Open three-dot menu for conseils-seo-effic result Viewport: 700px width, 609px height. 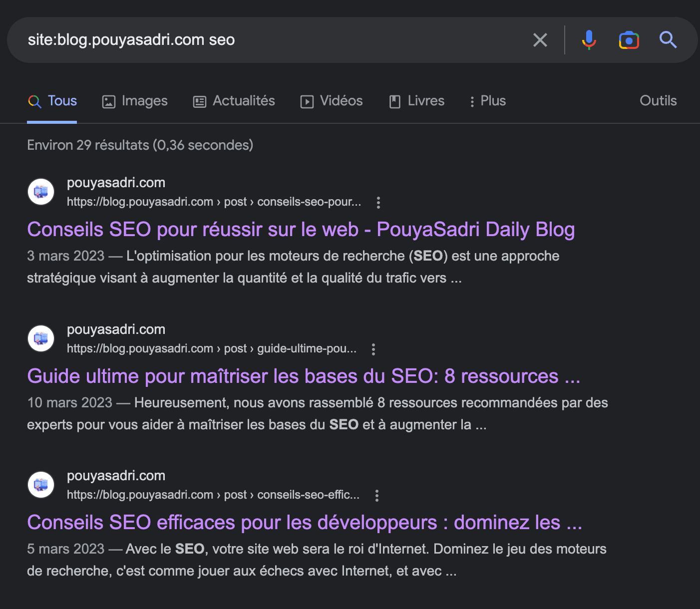(377, 495)
